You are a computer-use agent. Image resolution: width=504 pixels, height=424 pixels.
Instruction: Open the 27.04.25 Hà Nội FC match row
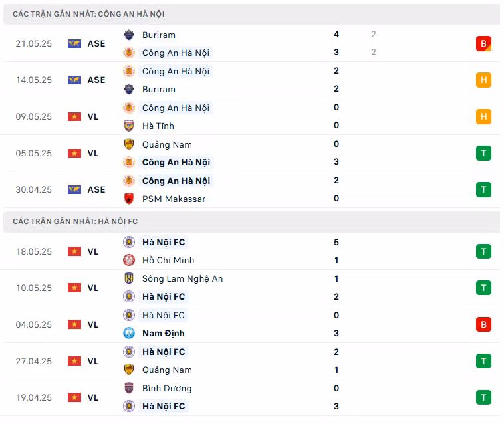(251, 361)
